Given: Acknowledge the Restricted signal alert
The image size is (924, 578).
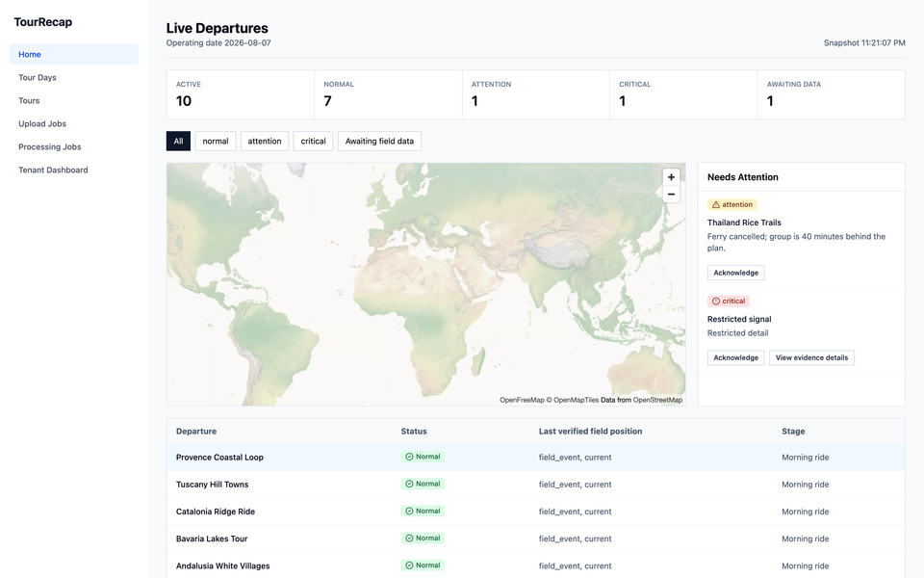Looking at the screenshot, I should coord(736,357).
